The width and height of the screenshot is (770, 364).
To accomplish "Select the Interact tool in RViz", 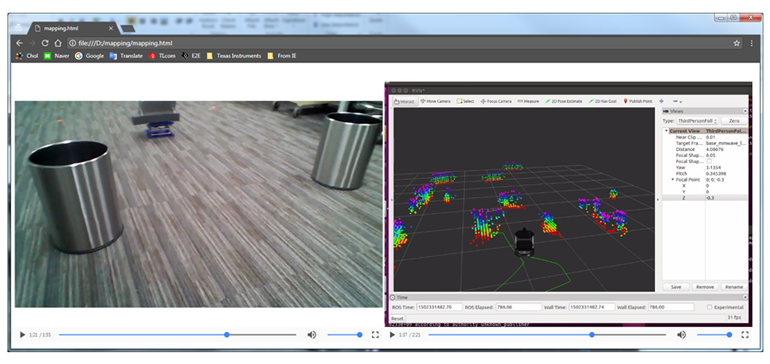I will (405, 101).
